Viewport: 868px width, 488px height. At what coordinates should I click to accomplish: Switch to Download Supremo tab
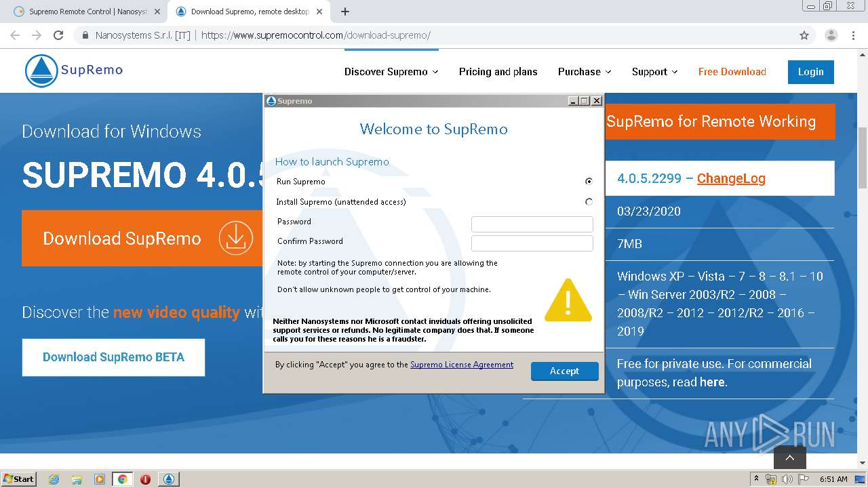point(248,12)
